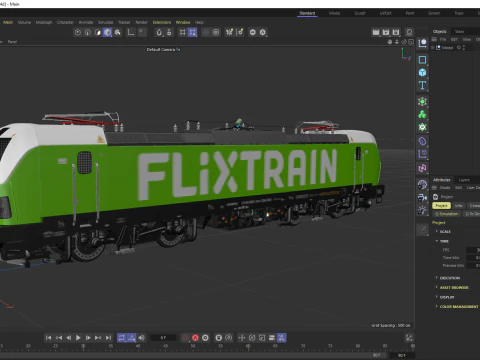The height and width of the screenshot is (360, 480).
Task: Click the first round display-mode icon in toolbar
Action: coord(78,32)
